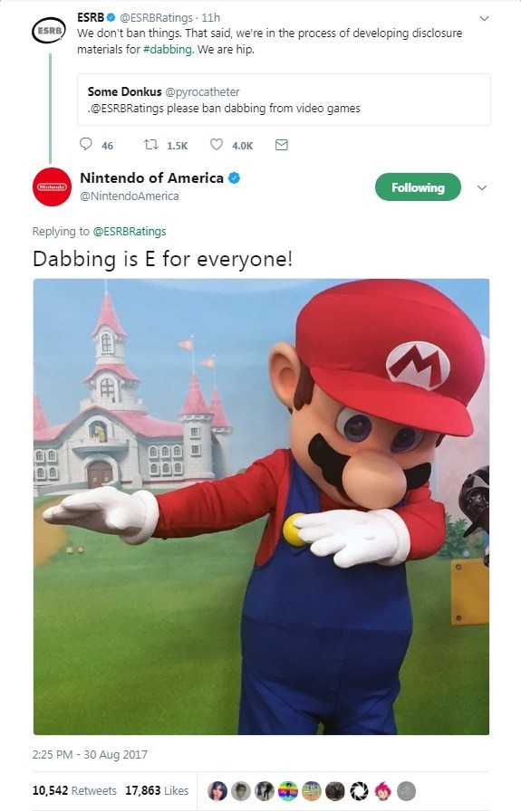Expand ESRB tweet options chevron
521x812 pixels.
(484, 19)
